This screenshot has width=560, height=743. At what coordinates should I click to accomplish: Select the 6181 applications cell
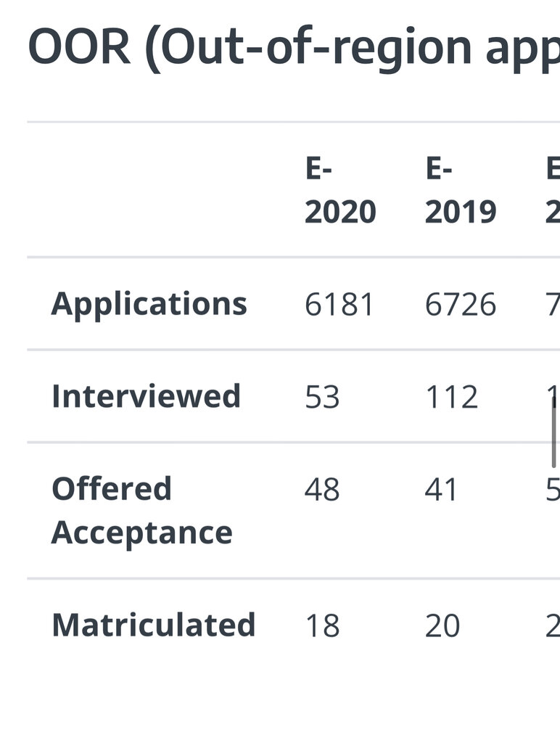339,305
